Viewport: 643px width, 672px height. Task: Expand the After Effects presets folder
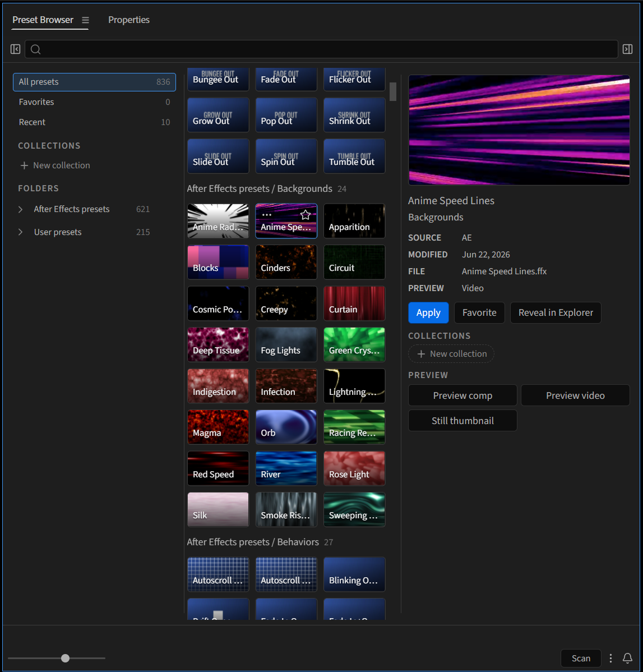coord(21,209)
